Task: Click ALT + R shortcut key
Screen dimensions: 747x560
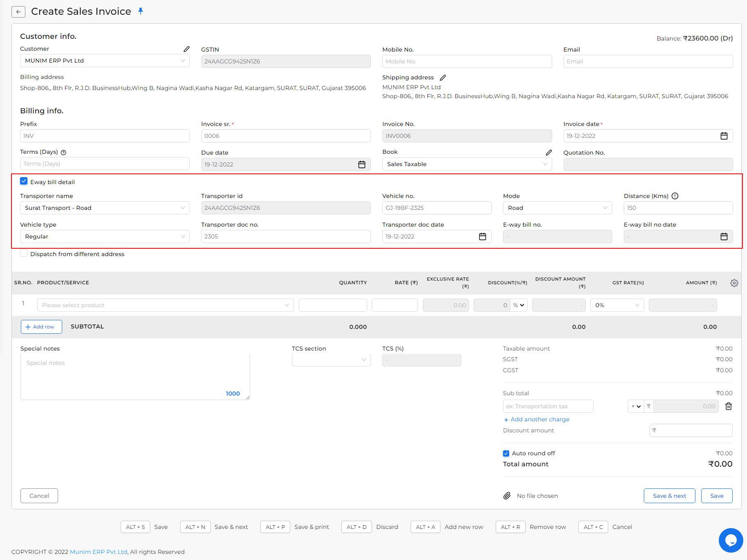Action: pos(511,527)
